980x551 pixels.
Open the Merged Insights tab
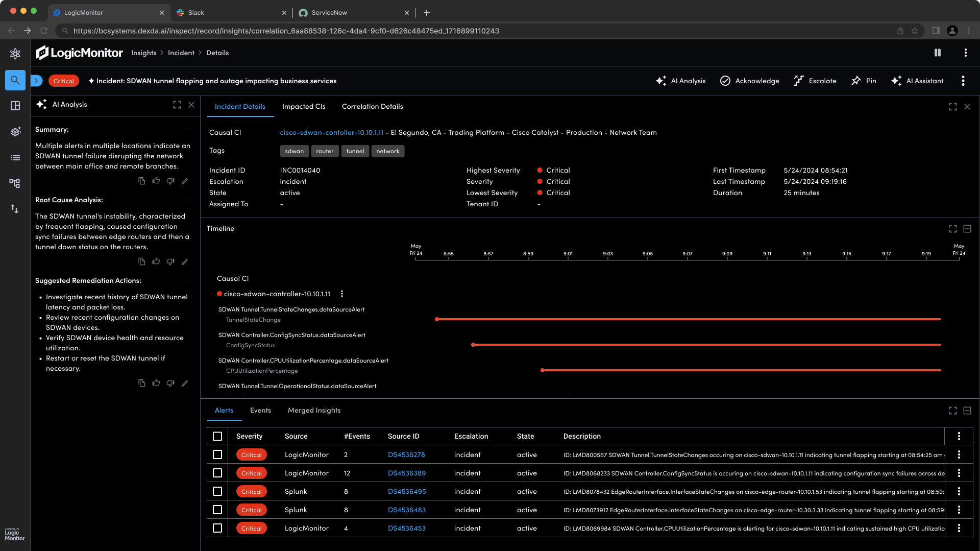(x=314, y=410)
